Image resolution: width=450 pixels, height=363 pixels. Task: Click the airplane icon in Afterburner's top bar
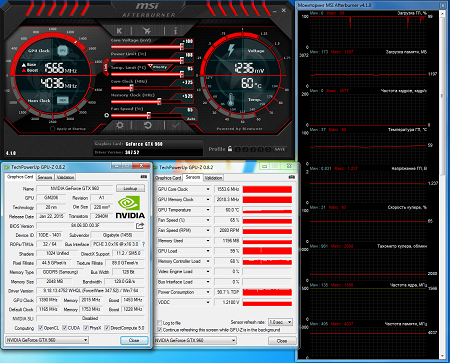pos(147,31)
